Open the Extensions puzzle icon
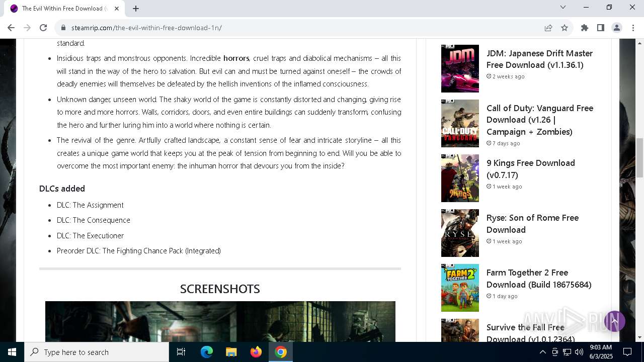644x362 pixels. (x=585, y=28)
